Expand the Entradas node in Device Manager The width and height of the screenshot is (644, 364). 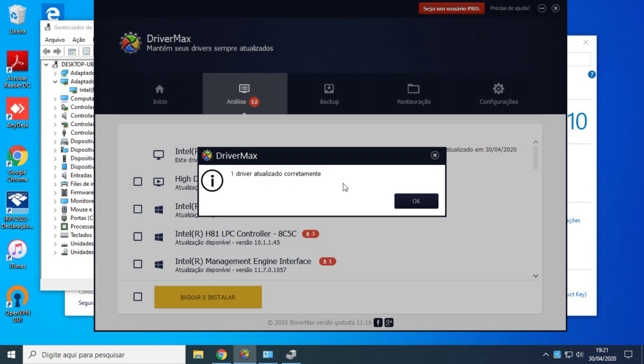pyautogui.click(x=55, y=176)
